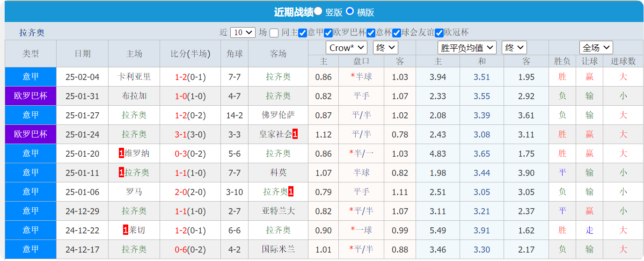Open the 3-1 score of the 皇家社会 match
This screenshot has width=644, height=261.
pyautogui.click(x=181, y=134)
